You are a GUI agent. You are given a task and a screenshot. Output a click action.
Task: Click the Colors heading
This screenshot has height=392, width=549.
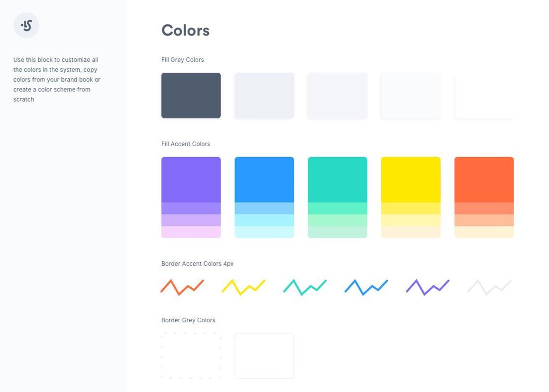tap(185, 30)
